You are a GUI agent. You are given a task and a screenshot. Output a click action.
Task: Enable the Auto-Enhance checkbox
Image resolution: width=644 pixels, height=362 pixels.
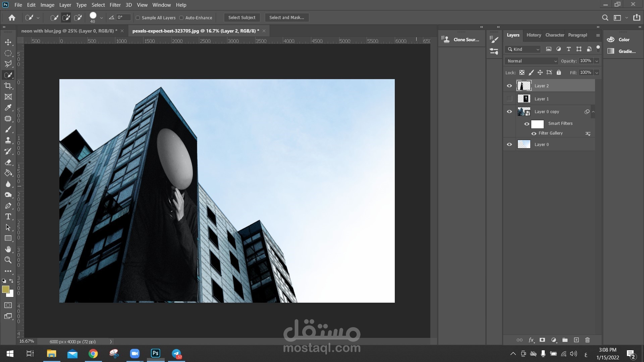(181, 18)
